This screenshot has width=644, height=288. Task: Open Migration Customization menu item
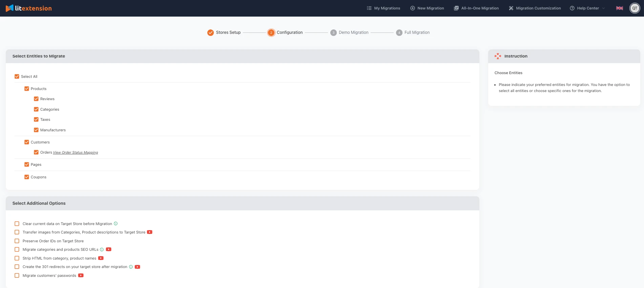(x=538, y=8)
